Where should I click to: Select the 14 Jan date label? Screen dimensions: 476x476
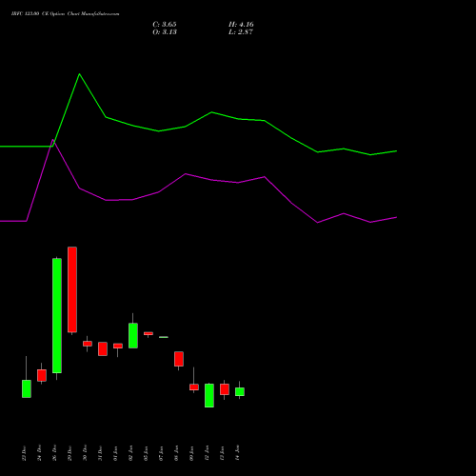pos(237,453)
